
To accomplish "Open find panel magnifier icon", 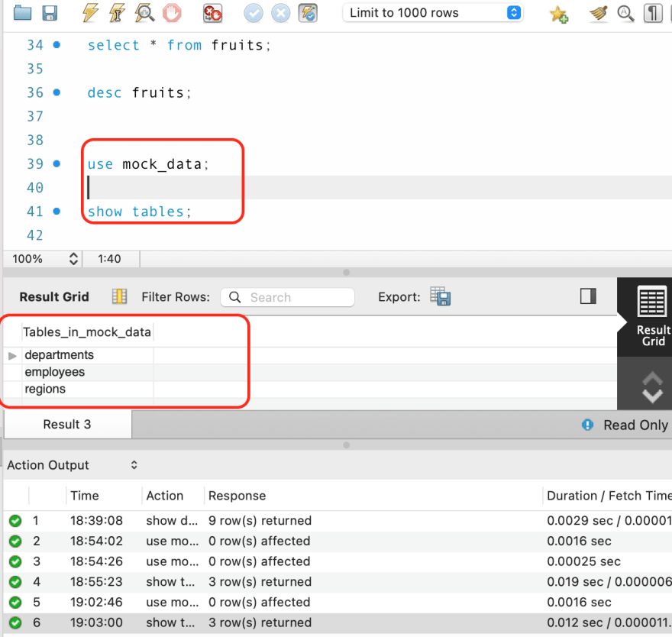I will [625, 13].
